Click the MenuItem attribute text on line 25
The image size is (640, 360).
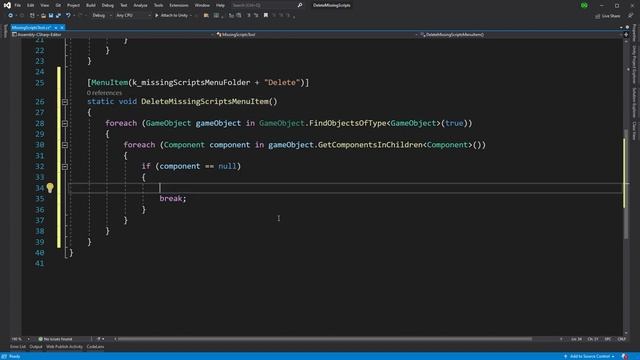click(109, 82)
